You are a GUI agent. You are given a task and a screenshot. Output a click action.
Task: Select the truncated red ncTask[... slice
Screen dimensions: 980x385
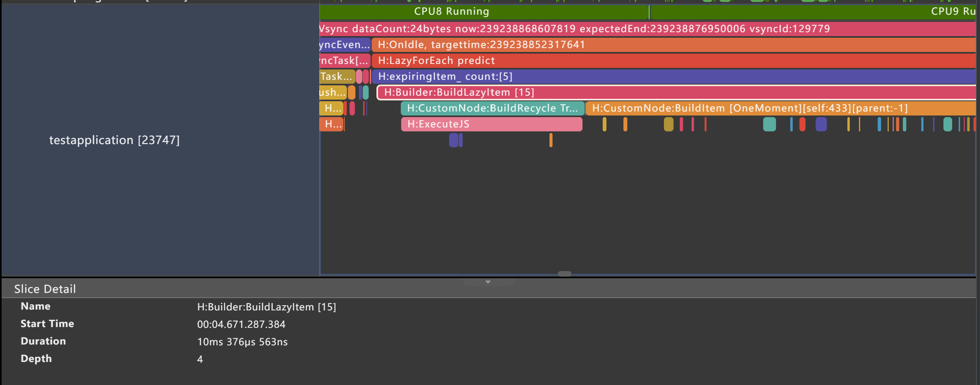[x=345, y=61]
